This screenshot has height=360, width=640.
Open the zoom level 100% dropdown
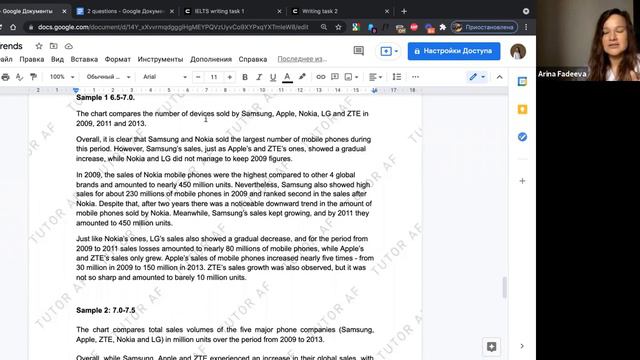click(x=62, y=77)
